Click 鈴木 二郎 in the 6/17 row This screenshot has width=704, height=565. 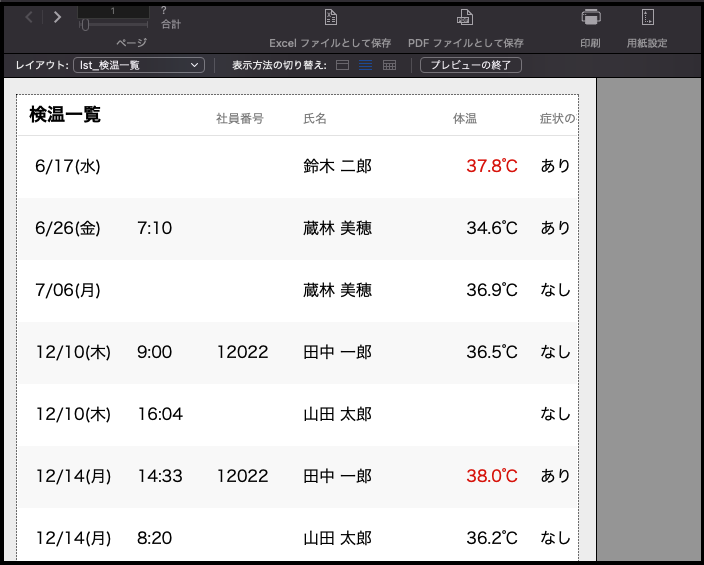pyautogui.click(x=337, y=166)
